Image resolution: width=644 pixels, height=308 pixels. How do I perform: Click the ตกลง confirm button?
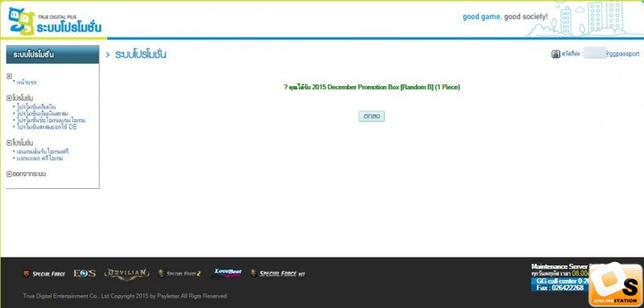(371, 117)
